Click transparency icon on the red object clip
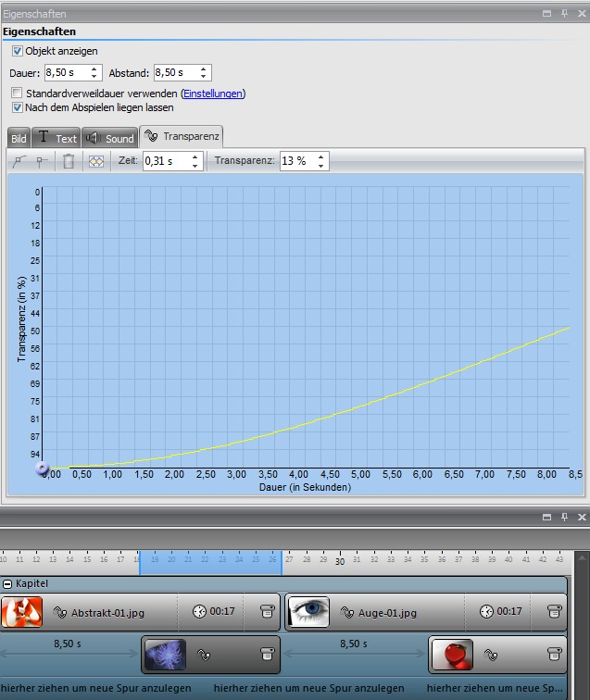 click(490, 656)
